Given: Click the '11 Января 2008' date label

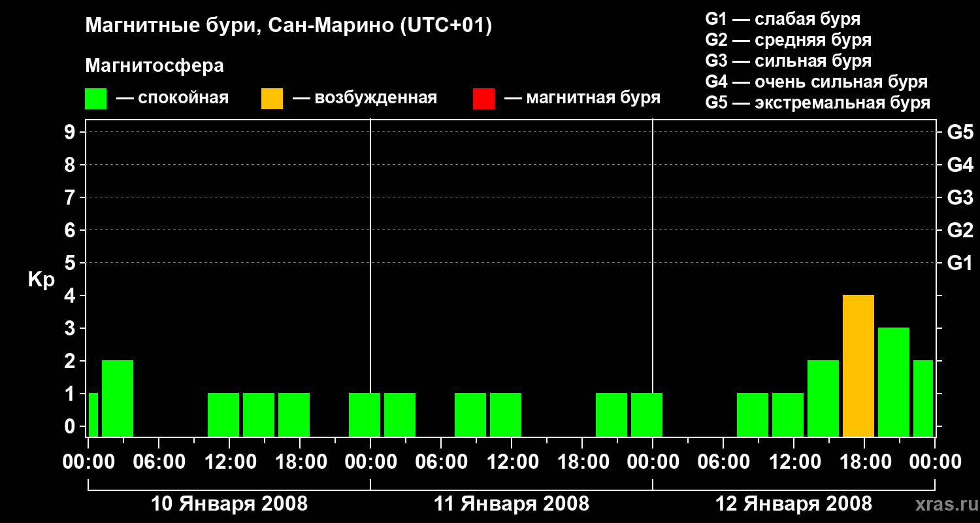Looking at the screenshot, I should point(512,504).
